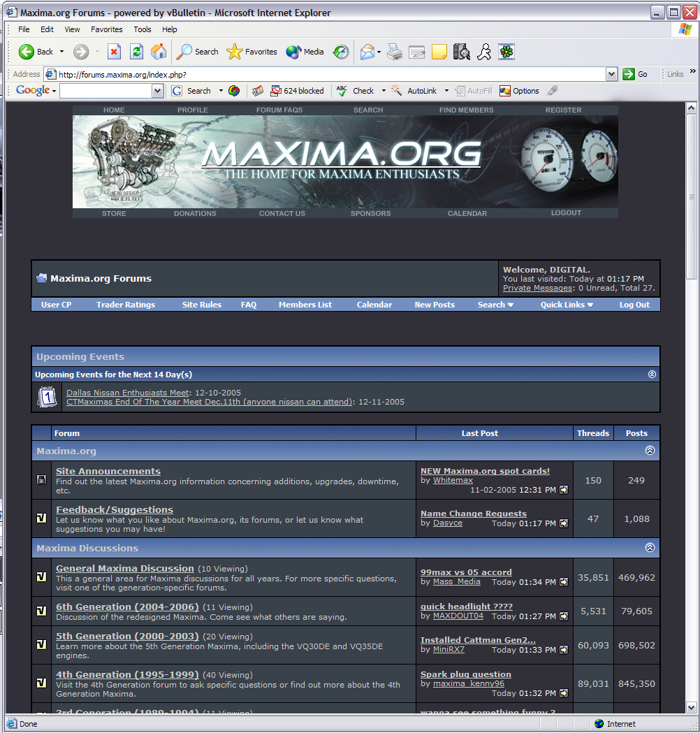
Task: Open the Private Messages link
Action: click(537, 288)
